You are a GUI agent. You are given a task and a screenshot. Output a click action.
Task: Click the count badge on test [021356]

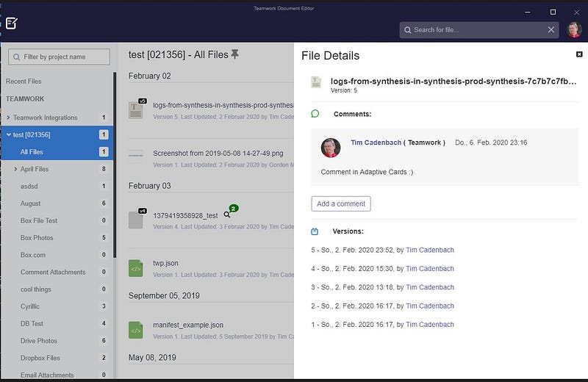pyautogui.click(x=104, y=134)
